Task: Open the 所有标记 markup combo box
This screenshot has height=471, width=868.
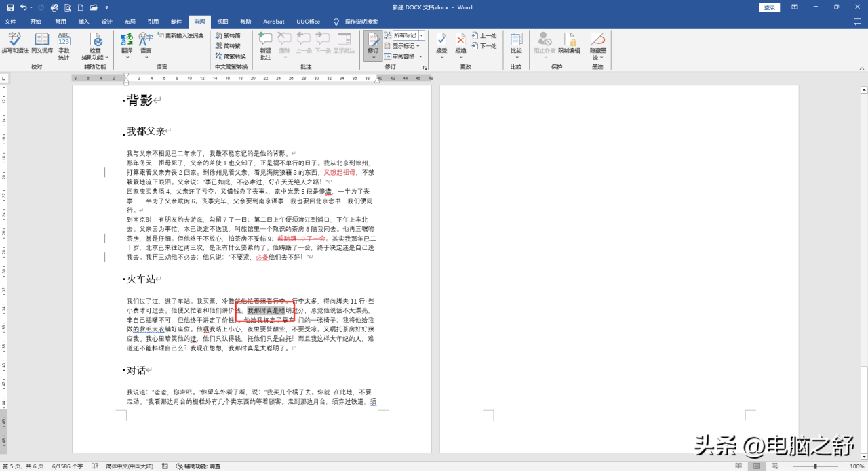Action: (x=408, y=35)
